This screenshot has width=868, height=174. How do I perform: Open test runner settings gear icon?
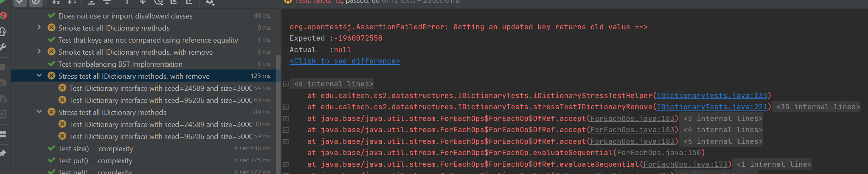pyautogui.click(x=210, y=2)
